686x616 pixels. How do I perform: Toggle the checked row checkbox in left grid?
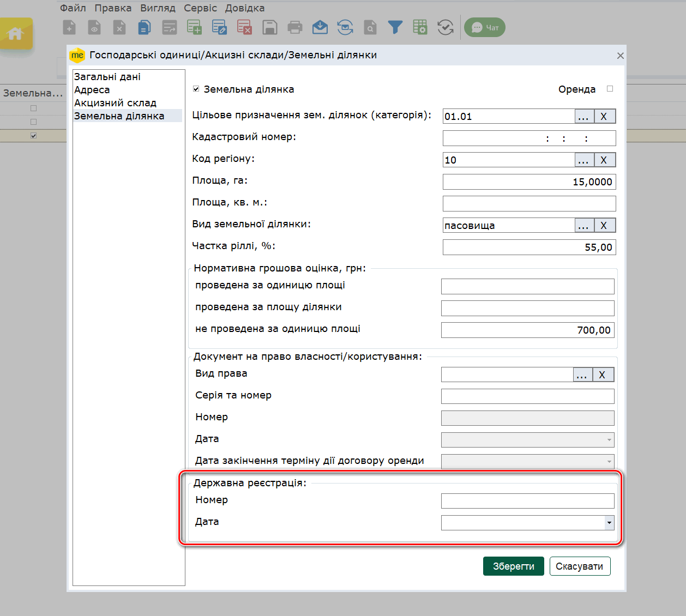tap(34, 136)
